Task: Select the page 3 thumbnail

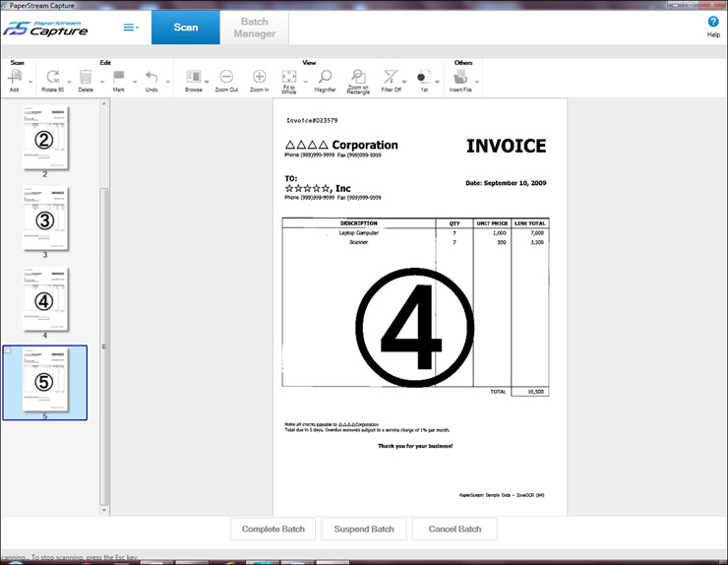Action: [x=45, y=219]
